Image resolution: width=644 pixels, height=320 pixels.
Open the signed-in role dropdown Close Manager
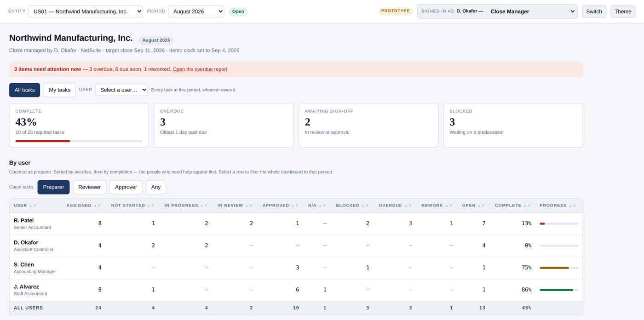click(497, 11)
